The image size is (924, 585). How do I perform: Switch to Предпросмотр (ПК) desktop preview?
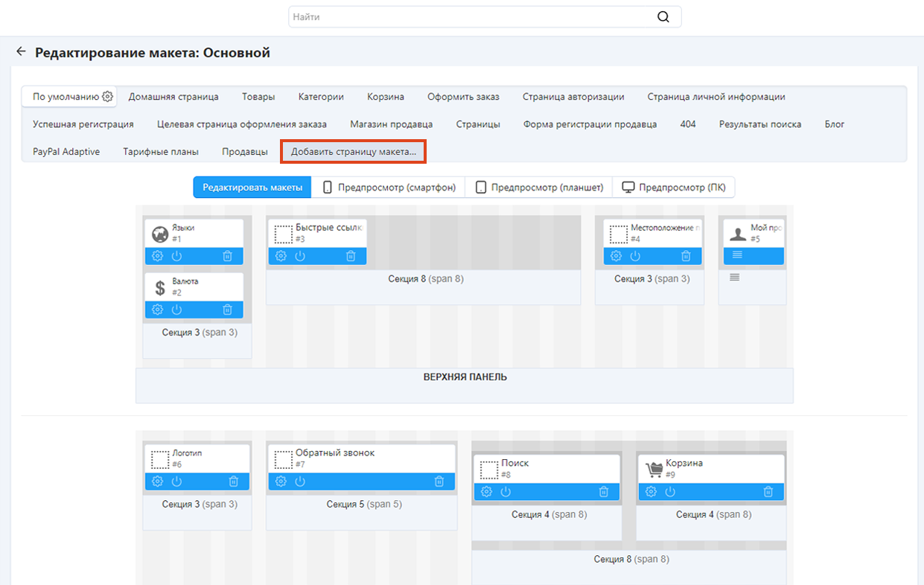[x=674, y=188]
